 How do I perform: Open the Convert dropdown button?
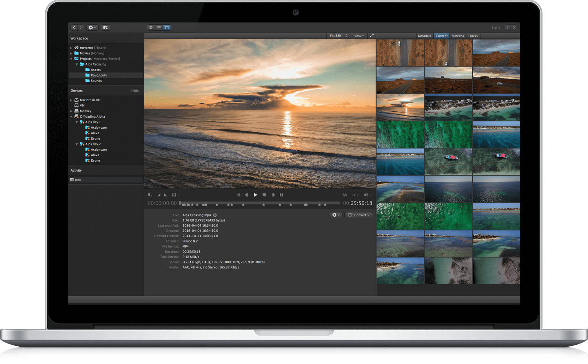pos(359,215)
